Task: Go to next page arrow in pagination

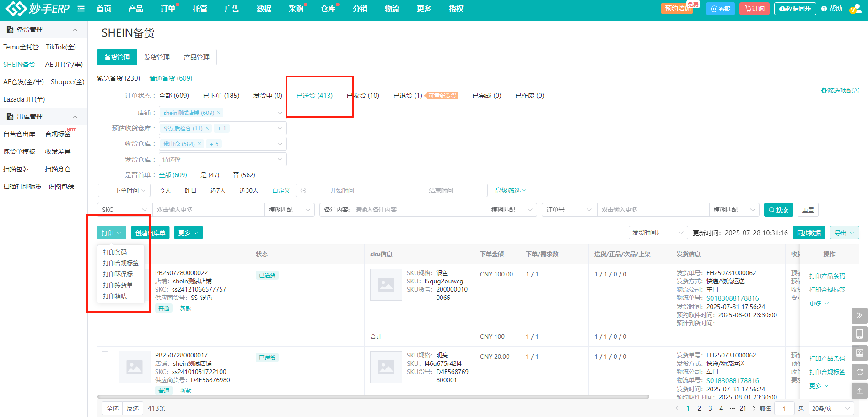Action: (x=754, y=408)
